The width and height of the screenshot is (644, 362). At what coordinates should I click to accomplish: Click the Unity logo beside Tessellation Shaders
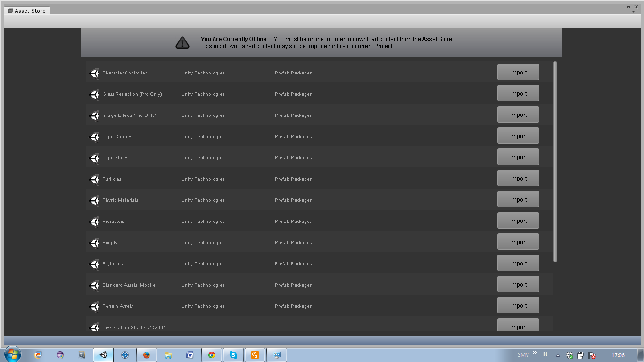pyautogui.click(x=94, y=327)
